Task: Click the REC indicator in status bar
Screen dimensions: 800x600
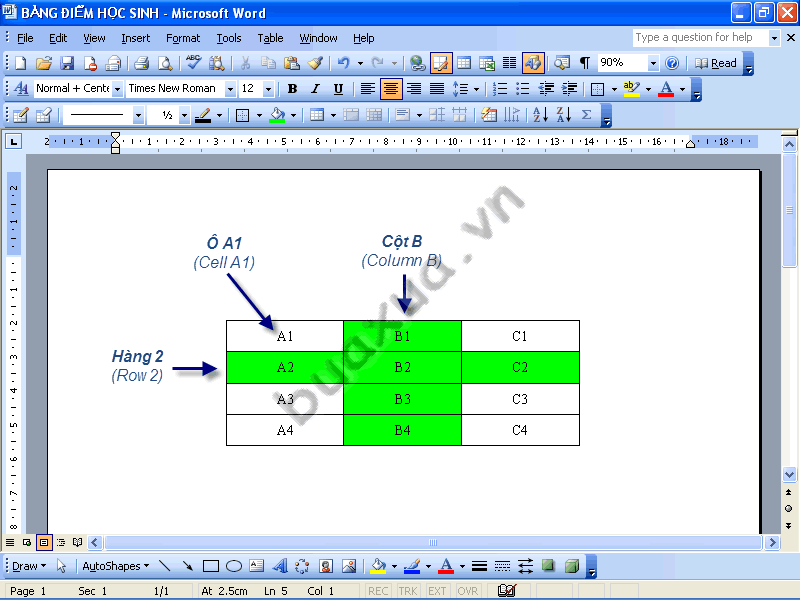Action: tap(378, 591)
